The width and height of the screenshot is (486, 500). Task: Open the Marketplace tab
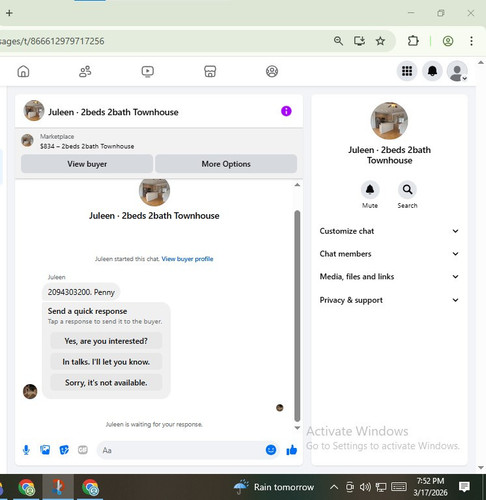coord(210,71)
